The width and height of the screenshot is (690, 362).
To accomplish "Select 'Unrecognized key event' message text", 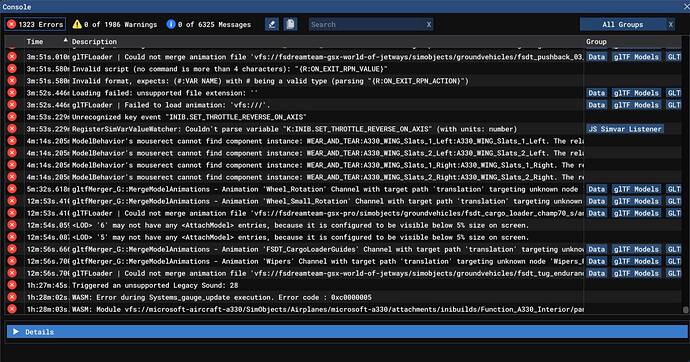I will pos(189,117).
